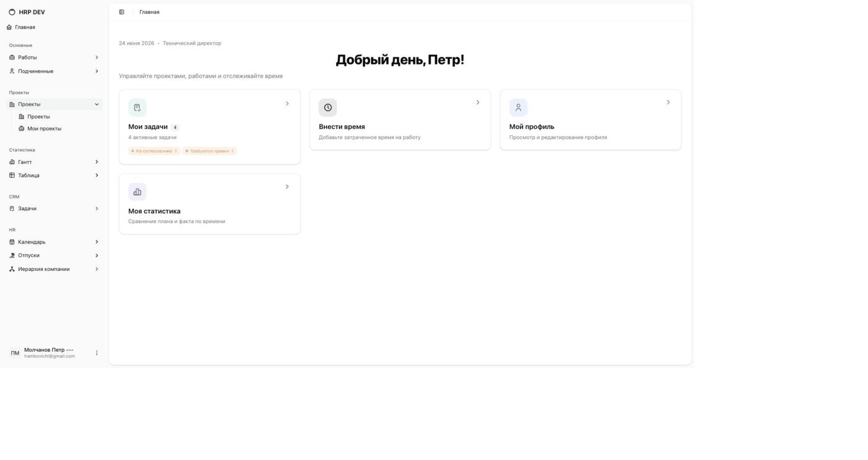Click Сравнение плана и факта по времени
The height and width of the screenshot is (460, 868).
pyautogui.click(x=177, y=221)
